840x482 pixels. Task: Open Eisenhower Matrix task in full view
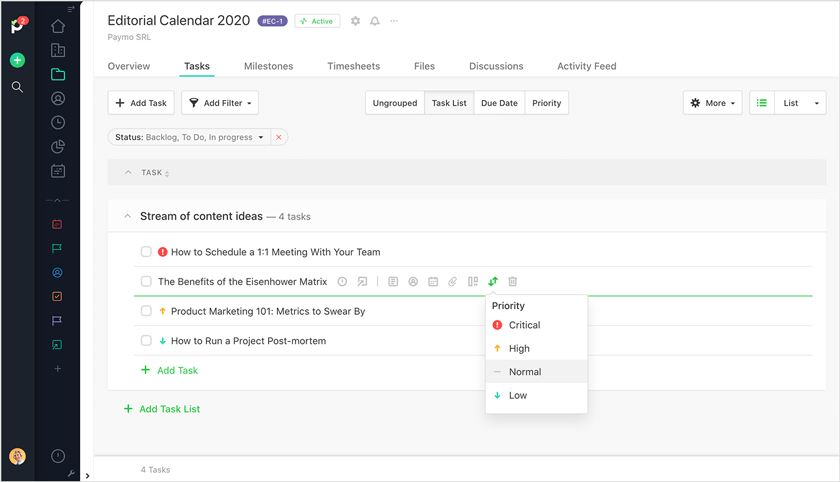tap(363, 282)
